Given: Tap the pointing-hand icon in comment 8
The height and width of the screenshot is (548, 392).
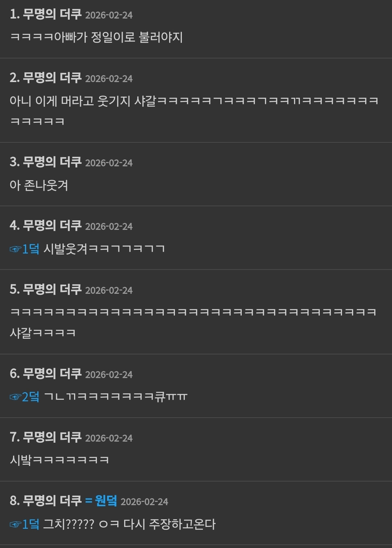Looking at the screenshot, I should click(x=16, y=524).
